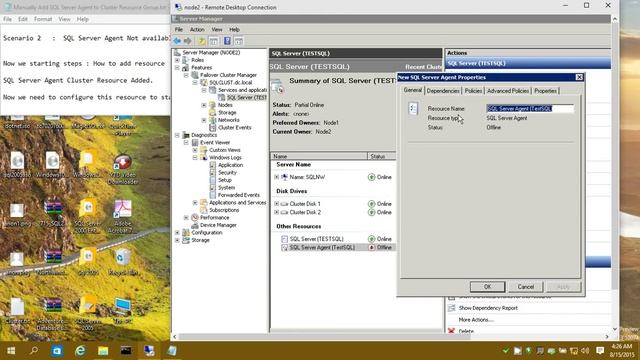Open Edge browser from the taskbar
This screenshot has height=360, width=640.
pyautogui.click(x=80, y=351)
